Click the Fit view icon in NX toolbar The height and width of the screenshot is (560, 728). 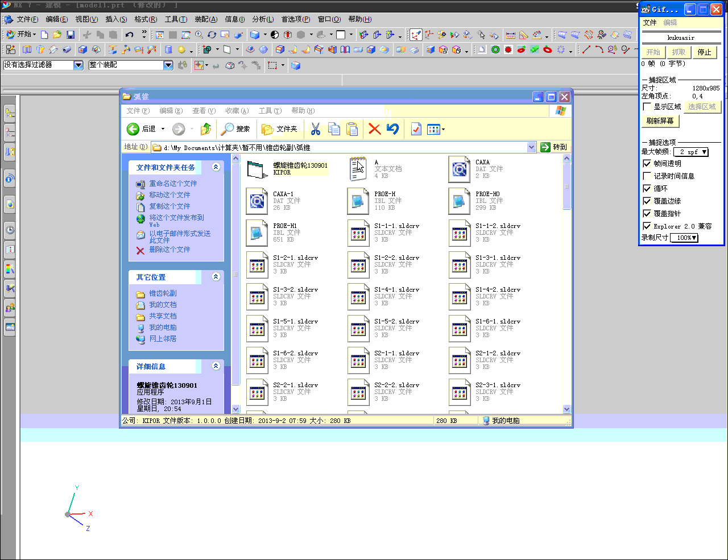click(160, 35)
